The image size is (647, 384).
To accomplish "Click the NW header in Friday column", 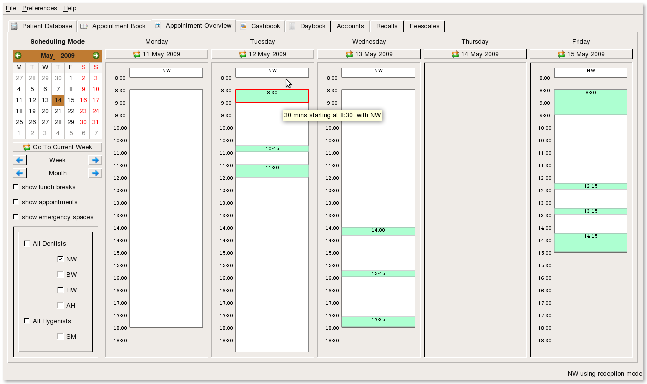I will point(590,73).
